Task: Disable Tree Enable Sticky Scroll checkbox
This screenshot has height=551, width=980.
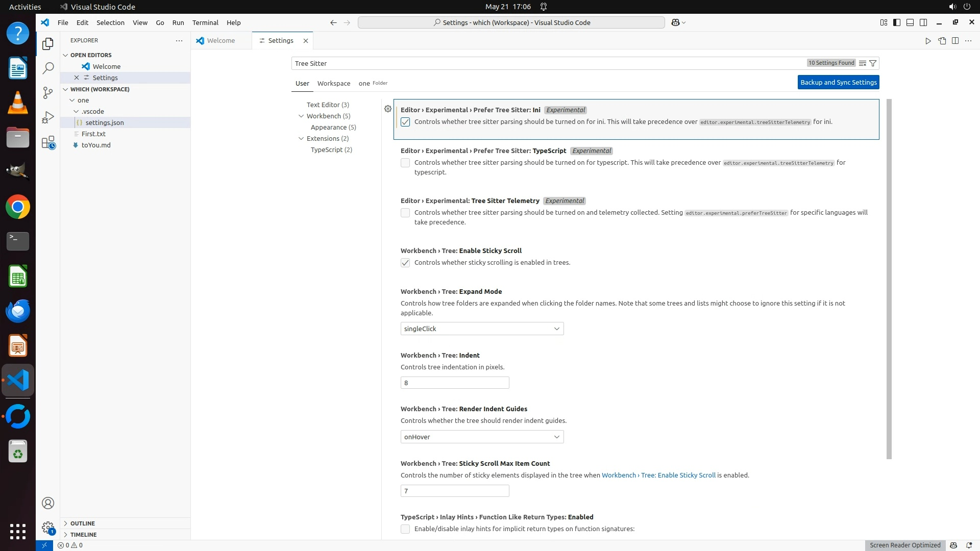Action: point(405,263)
